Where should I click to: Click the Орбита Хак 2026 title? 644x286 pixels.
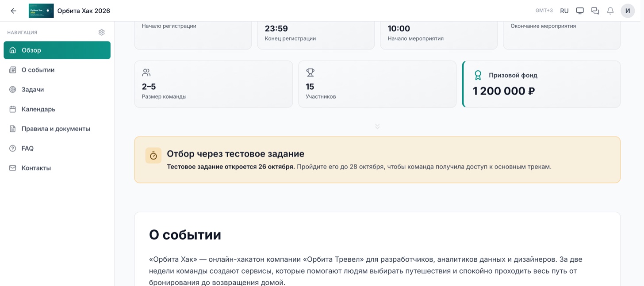click(x=84, y=11)
